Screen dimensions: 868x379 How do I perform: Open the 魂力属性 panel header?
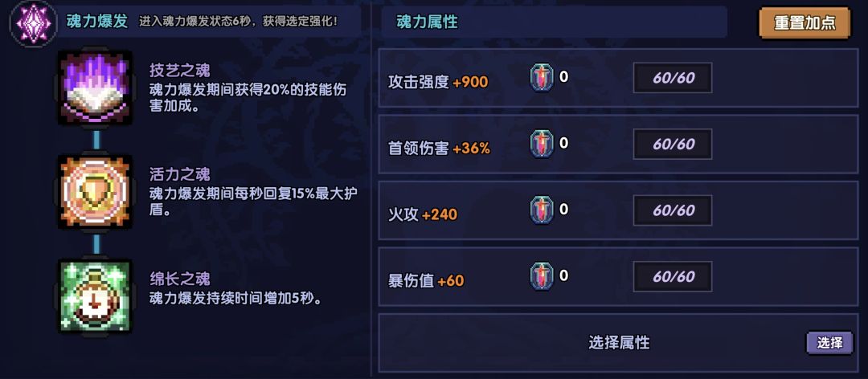[x=427, y=22]
